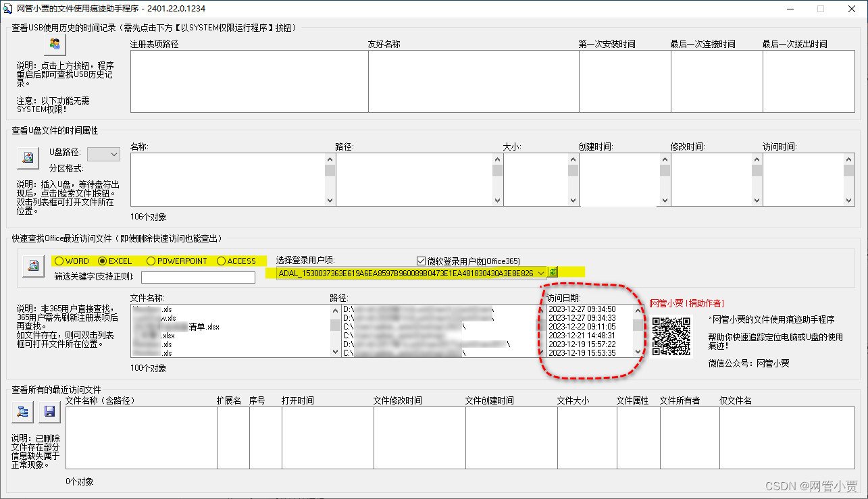Click down arrow of U盘 名称 list scrollbar

(330, 200)
